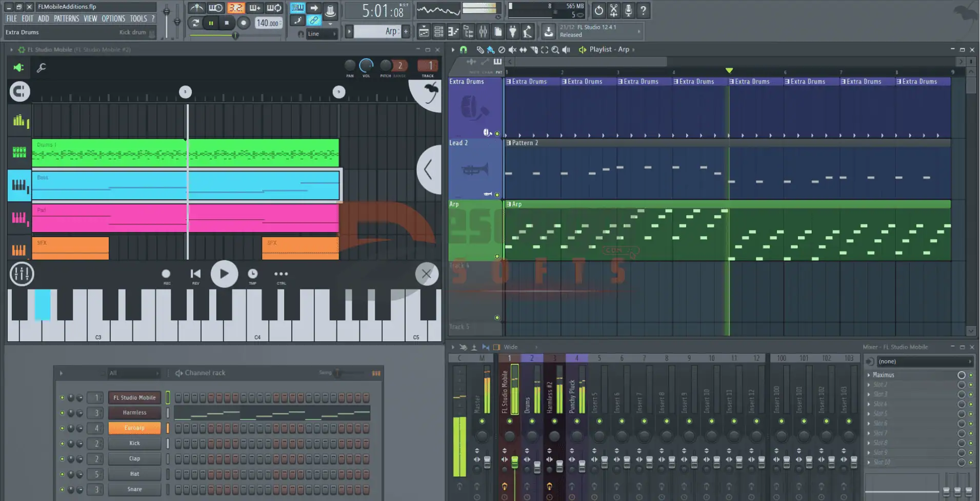Adjust the VOL knob in FL Studio Mobile
This screenshot has width=980, height=501.
366,66
